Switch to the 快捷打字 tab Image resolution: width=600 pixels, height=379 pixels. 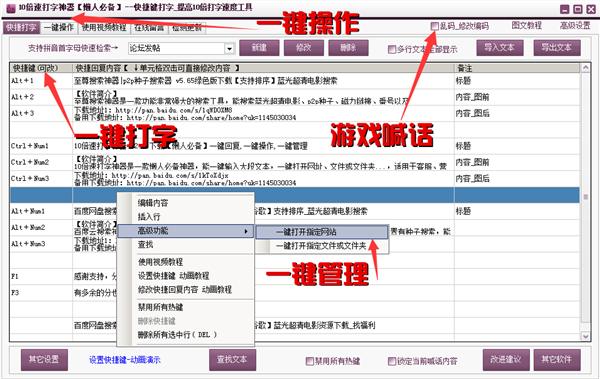coord(21,28)
